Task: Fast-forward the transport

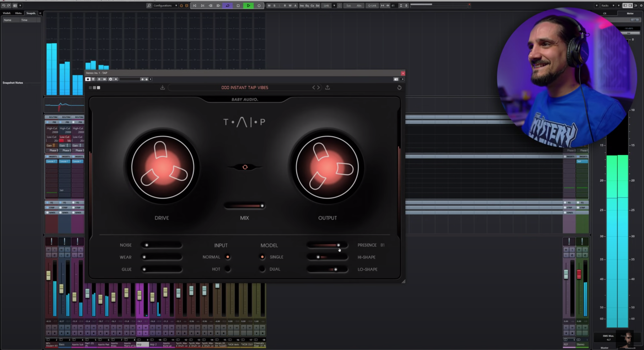Action: click(218, 5)
